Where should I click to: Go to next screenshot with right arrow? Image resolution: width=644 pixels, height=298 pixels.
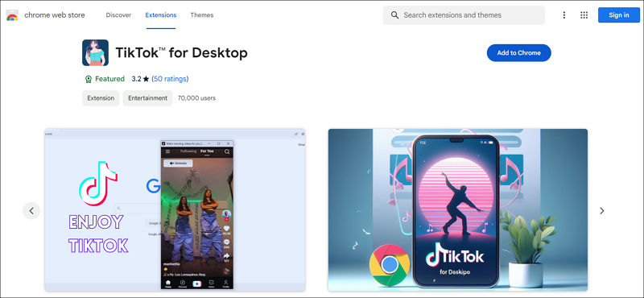click(601, 211)
